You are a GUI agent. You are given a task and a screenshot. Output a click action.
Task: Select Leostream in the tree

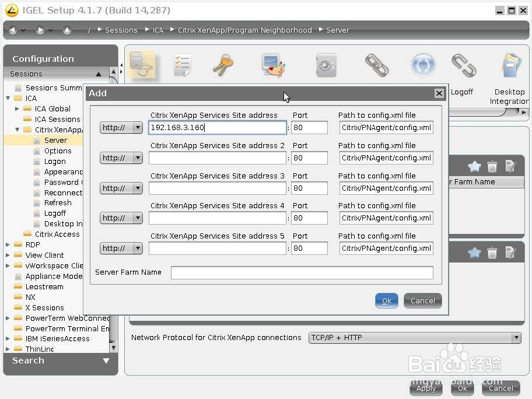coord(44,287)
